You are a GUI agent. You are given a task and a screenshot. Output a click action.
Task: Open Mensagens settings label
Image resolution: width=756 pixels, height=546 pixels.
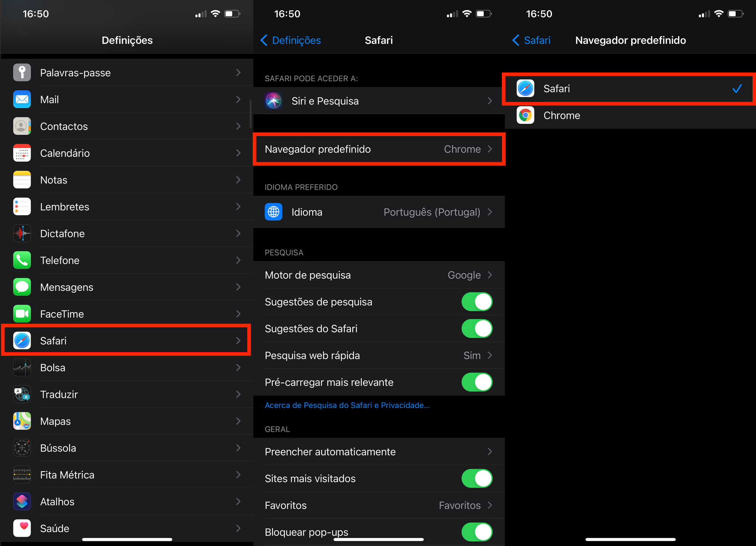(67, 287)
